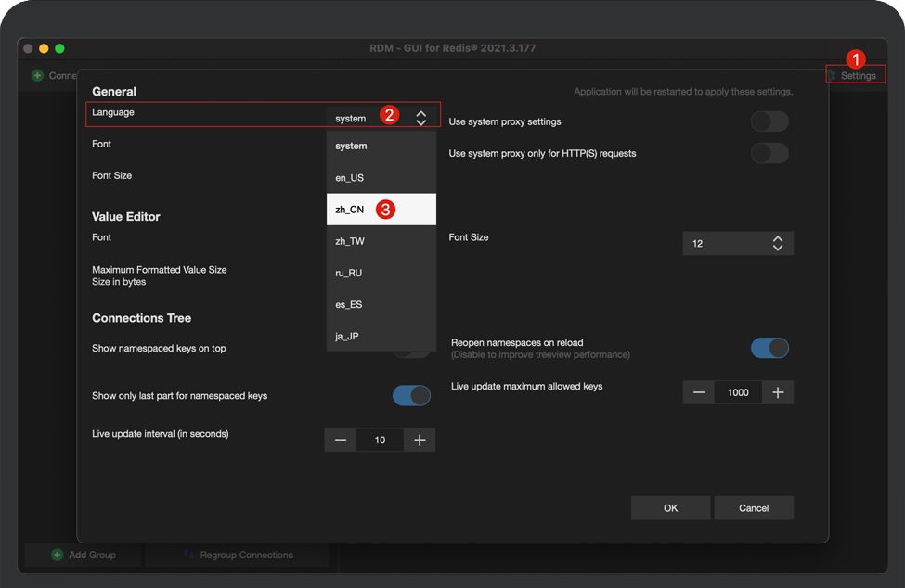
Task: Click the green Connect plus icon
Action: tap(37, 75)
